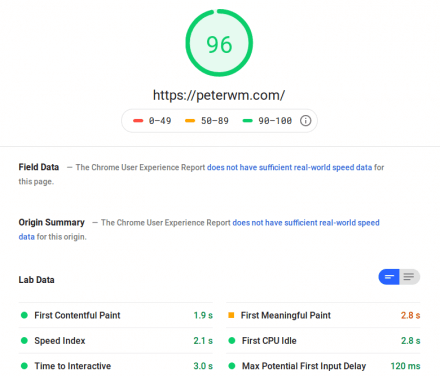440x376 pixels.
Task: Click the green 2.8 s First CPU Idle value
Action: 410,341
